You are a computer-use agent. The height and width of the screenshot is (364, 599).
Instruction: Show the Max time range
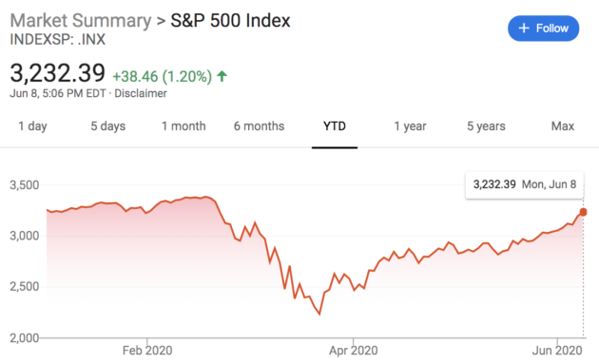[x=562, y=126]
